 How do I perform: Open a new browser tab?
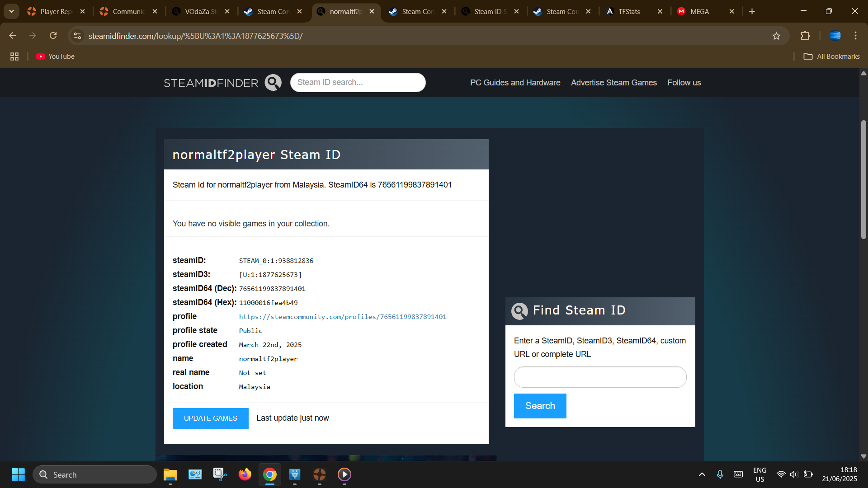[x=752, y=11]
